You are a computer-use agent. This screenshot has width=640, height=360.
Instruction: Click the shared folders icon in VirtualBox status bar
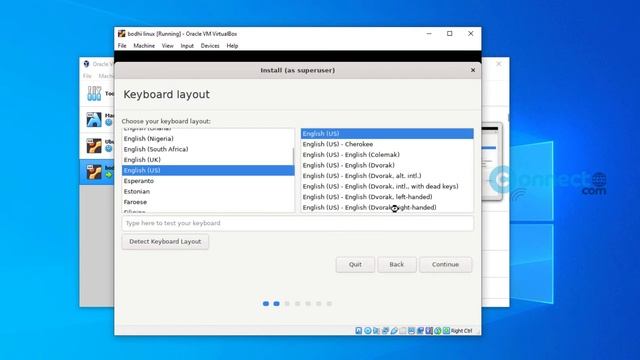[402, 331]
